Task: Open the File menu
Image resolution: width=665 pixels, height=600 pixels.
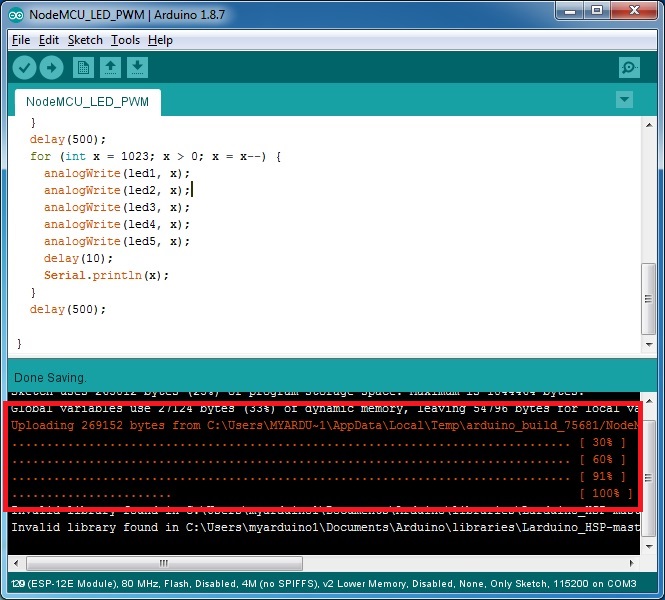Action: pos(20,40)
